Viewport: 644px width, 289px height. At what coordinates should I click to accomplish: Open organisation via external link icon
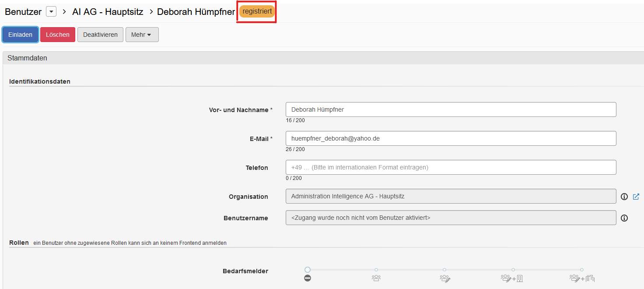[x=636, y=197]
